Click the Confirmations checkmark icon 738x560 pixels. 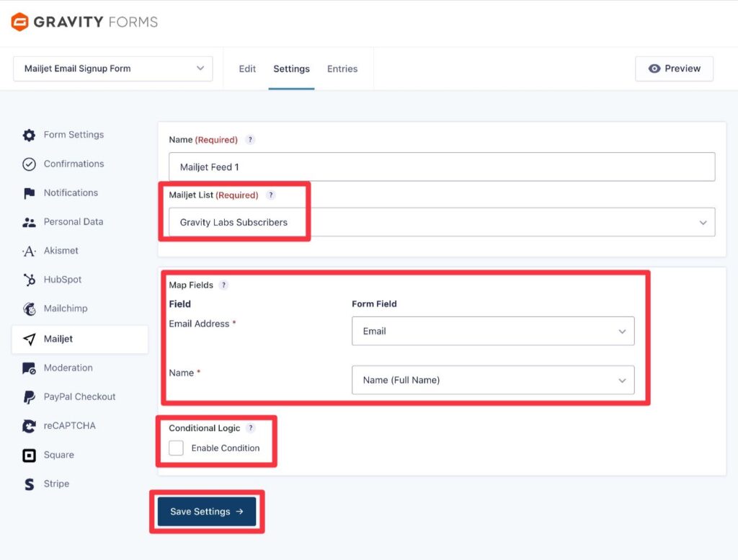[x=29, y=164]
